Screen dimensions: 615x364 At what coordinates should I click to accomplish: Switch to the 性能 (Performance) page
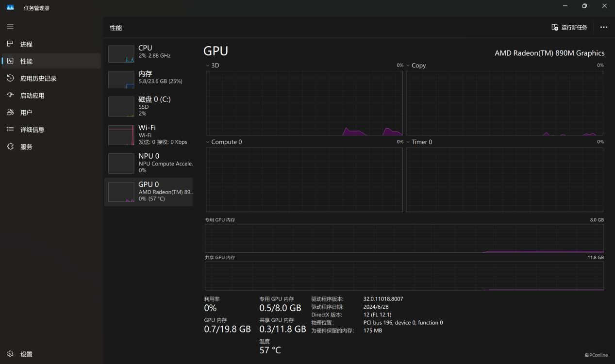point(51,61)
